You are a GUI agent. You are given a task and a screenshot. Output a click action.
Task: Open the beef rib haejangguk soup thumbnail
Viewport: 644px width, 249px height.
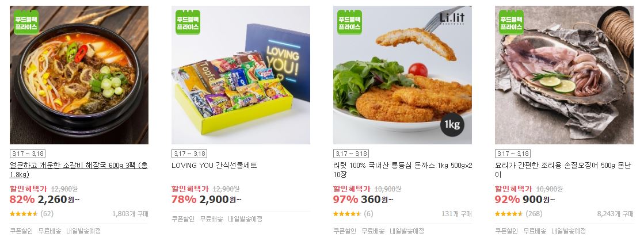79,75
